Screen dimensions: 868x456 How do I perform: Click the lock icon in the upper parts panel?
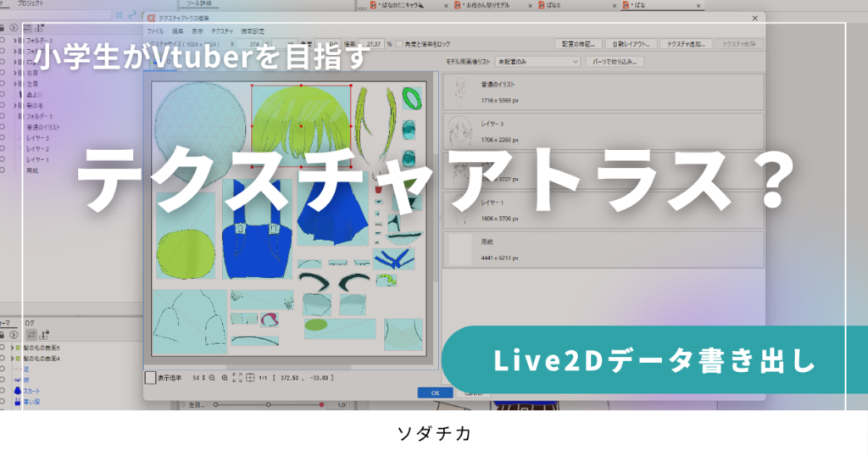[3, 28]
